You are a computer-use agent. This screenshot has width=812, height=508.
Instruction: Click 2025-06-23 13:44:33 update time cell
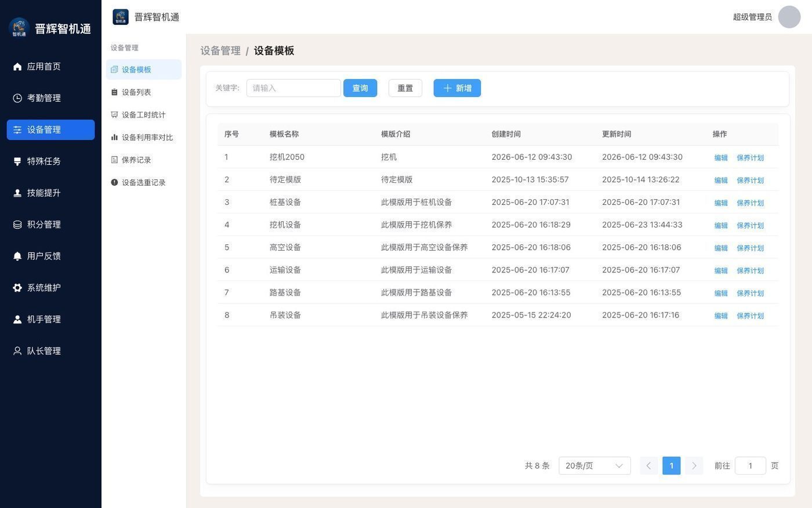[x=642, y=225]
